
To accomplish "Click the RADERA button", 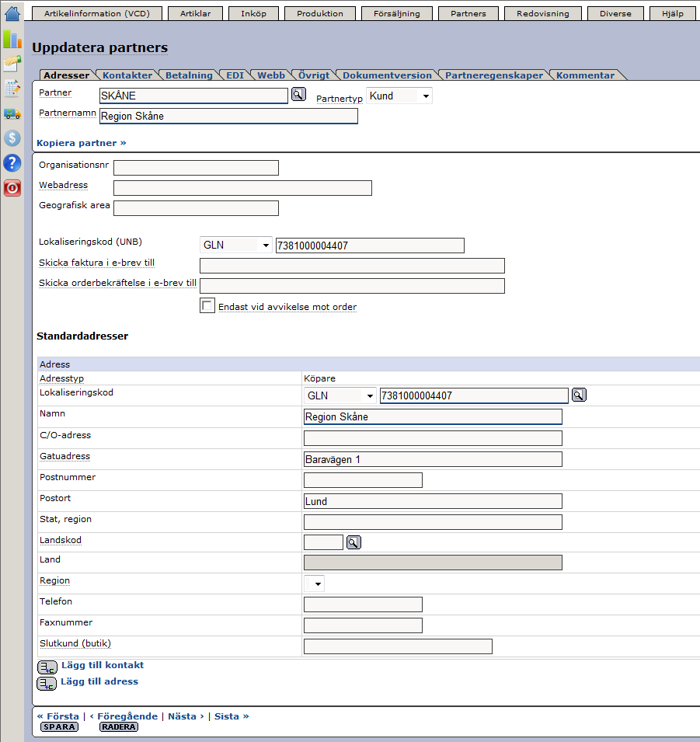I will pos(119,727).
